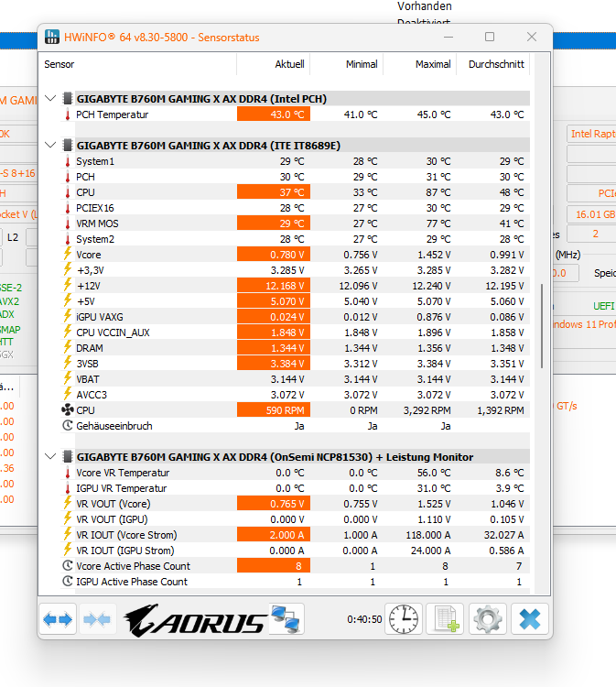Screen dimensions: 616x687
Task: Click the log file save button
Action: pyautogui.click(x=445, y=619)
